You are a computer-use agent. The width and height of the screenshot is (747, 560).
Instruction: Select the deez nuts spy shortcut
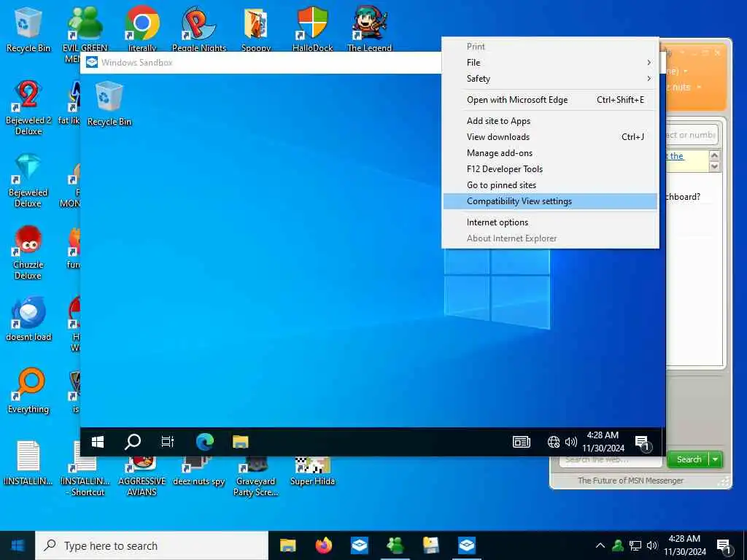point(198,472)
